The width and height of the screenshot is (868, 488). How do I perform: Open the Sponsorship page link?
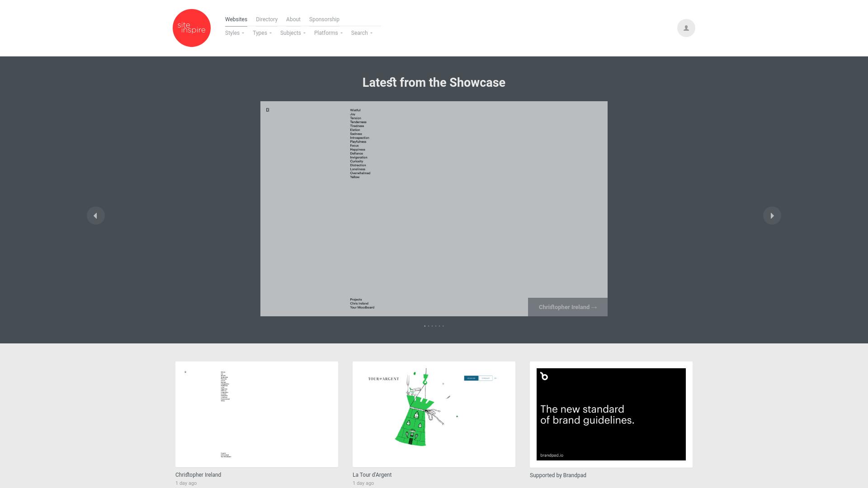tap(324, 19)
